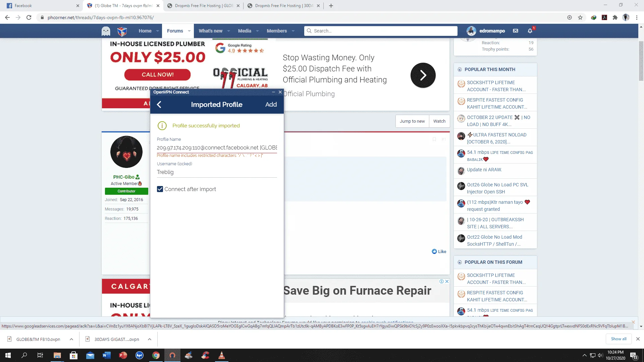Image resolution: width=644 pixels, height=362 pixels.
Task: Close the downloads bar
Action: pyautogui.click(x=638, y=339)
